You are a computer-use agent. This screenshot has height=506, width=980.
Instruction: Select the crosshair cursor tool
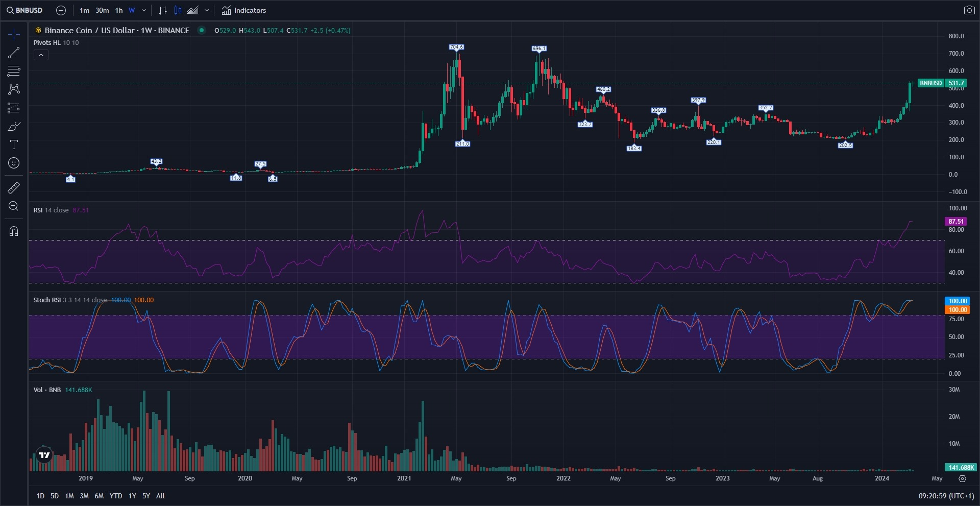click(x=14, y=34)
